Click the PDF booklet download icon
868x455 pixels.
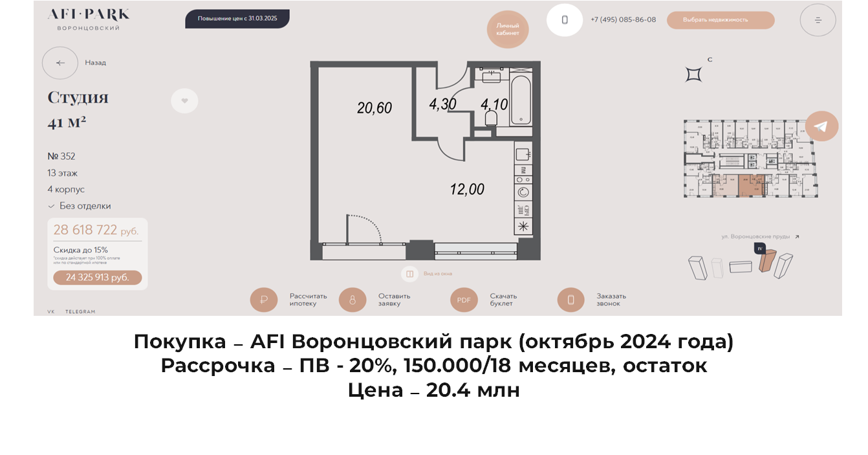click(x=464, y=300)
